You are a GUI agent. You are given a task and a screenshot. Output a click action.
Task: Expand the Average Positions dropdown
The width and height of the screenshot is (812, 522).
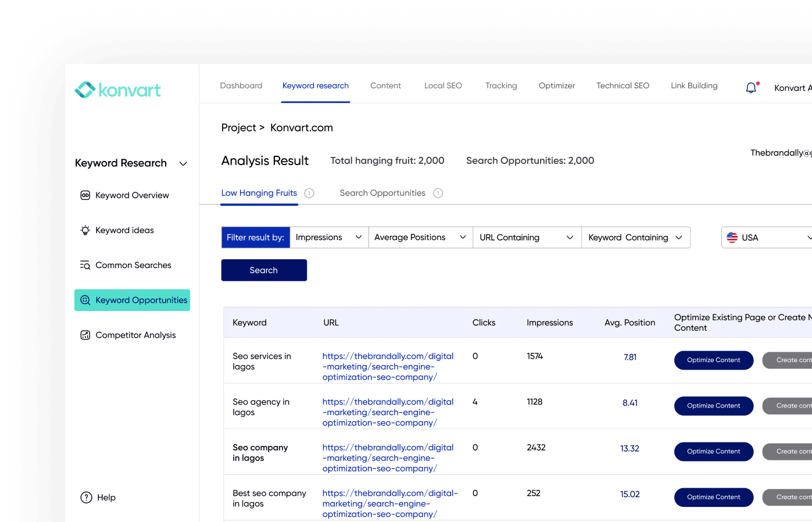click(420, 237)
